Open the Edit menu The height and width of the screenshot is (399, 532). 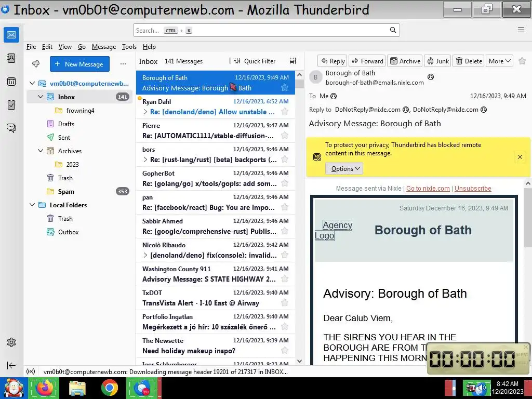(47, 47)
